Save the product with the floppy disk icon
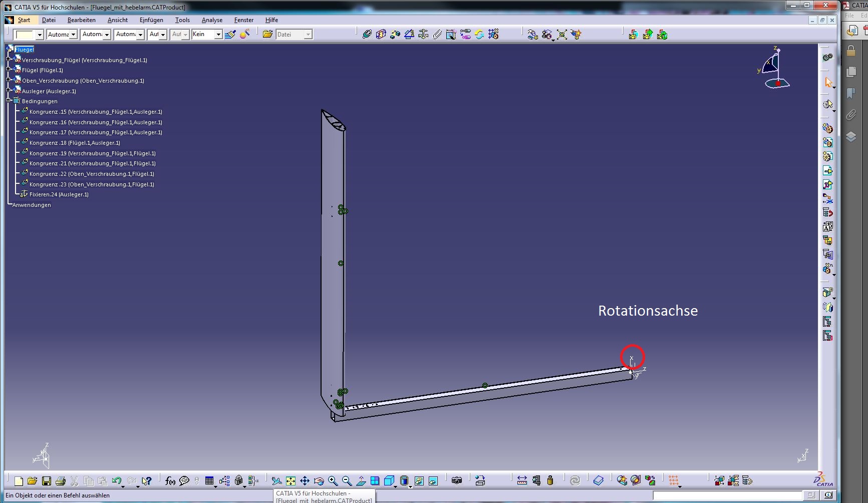868x503 pixels. (x=47, y=481)
